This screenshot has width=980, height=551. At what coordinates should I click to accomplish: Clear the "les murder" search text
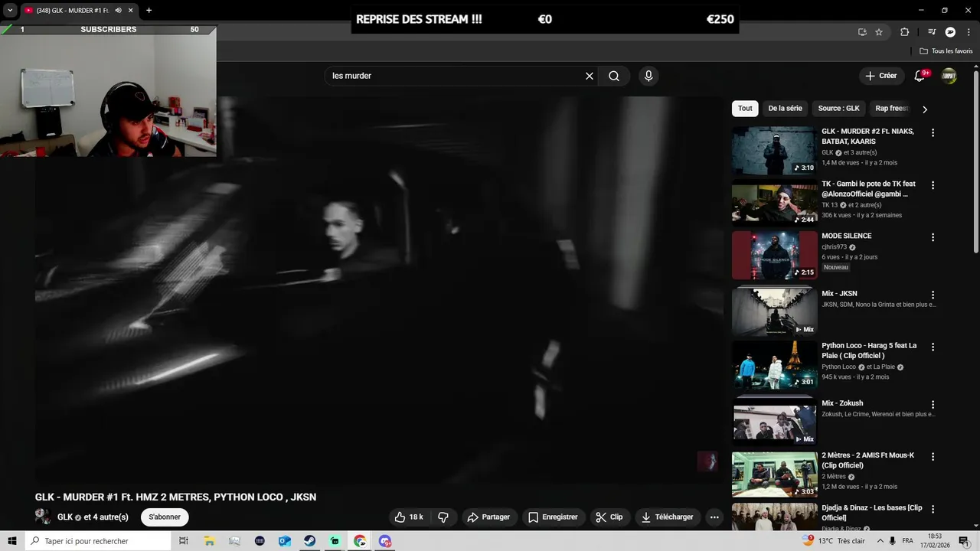point(590,76)
